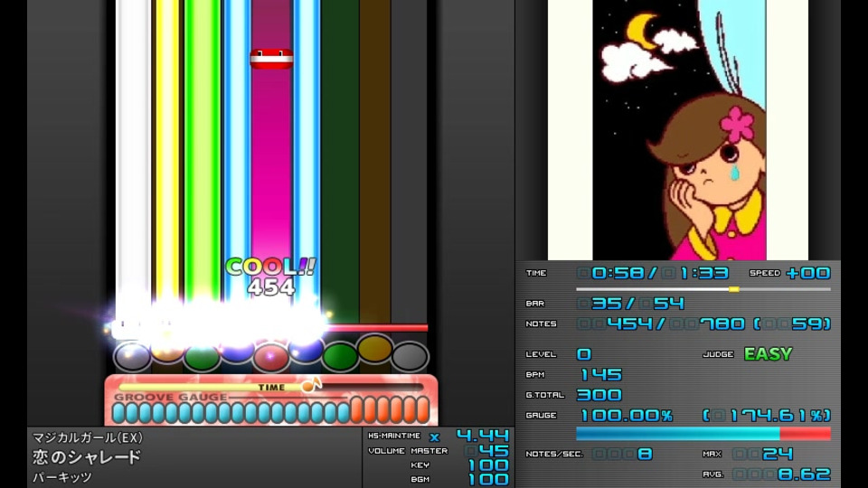Click the artist name パーキッツ

(61, 477)
